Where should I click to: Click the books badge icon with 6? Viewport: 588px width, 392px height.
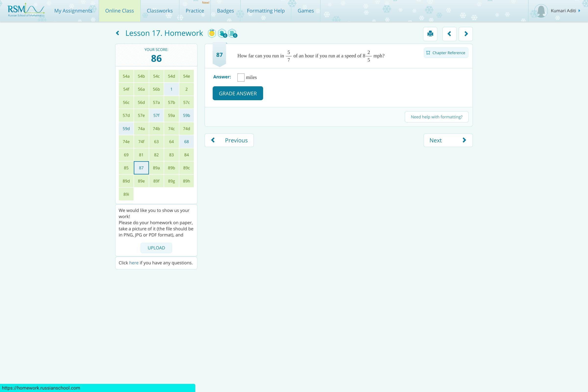(232, 33)
